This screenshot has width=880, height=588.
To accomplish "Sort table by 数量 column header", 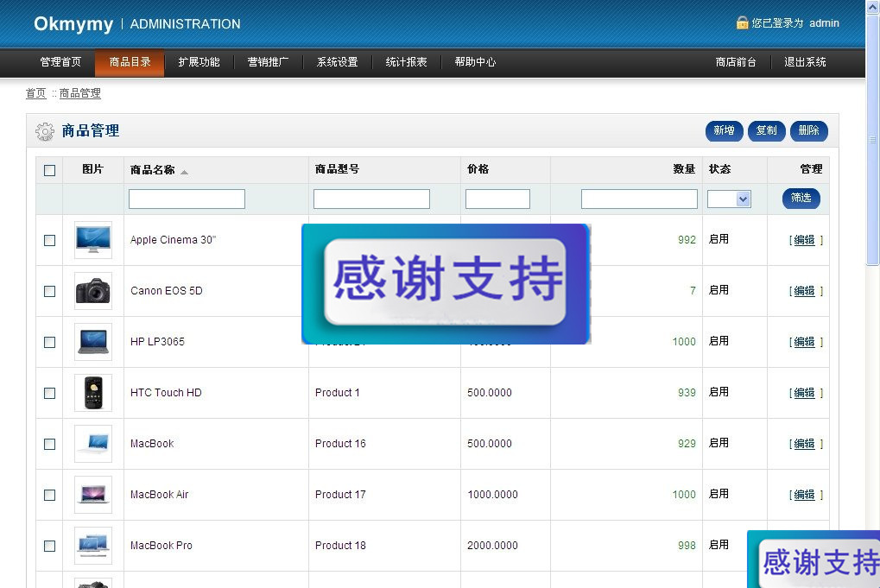I will click(684, 169).
